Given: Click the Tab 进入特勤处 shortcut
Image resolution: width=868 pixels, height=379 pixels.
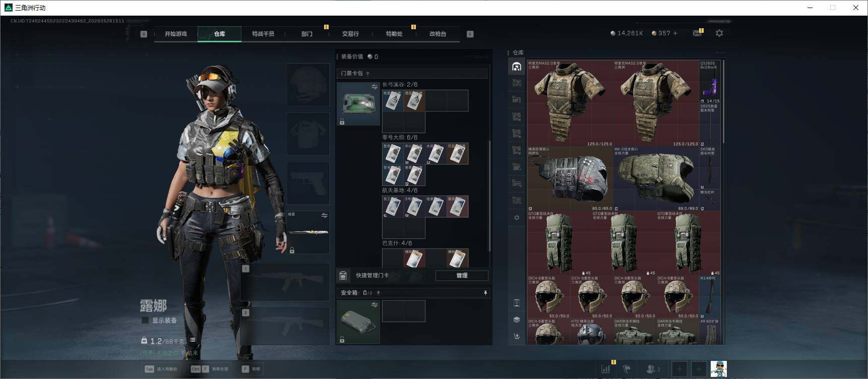Looking at the screenshot, I should point(161,369).
